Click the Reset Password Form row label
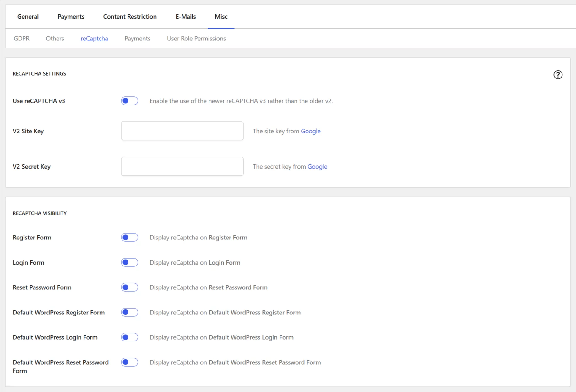Image resolution: width=576 pixels, height=392 pixels. (x=42, y=287)
